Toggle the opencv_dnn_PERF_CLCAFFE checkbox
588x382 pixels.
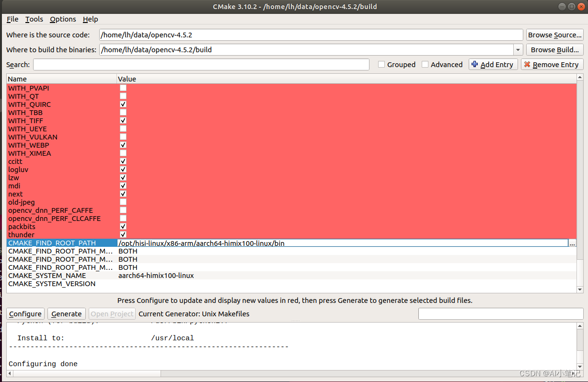tap(123, 219)
